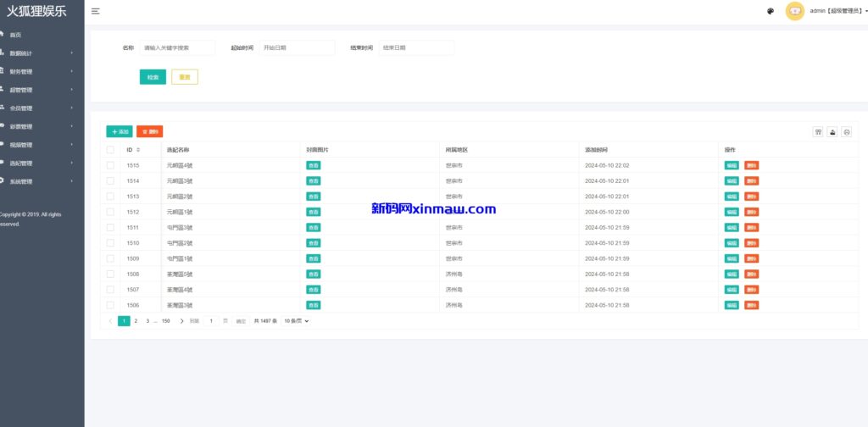868x427 pixels.
Task: Open the column filter icon above table
Action: coord(818,132)
